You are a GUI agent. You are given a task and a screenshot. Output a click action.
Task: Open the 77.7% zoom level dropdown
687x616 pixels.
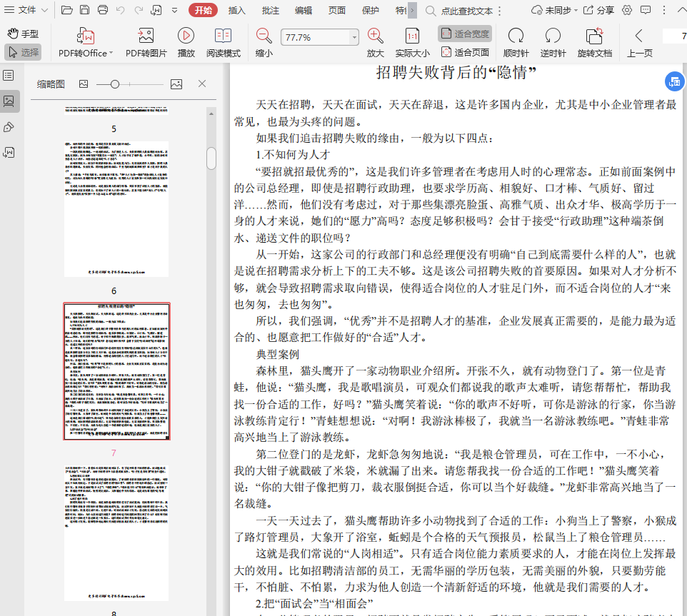click(354, 37)
